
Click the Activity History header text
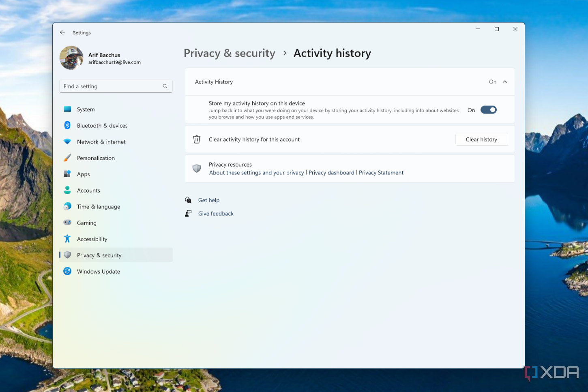pos(214,82)
